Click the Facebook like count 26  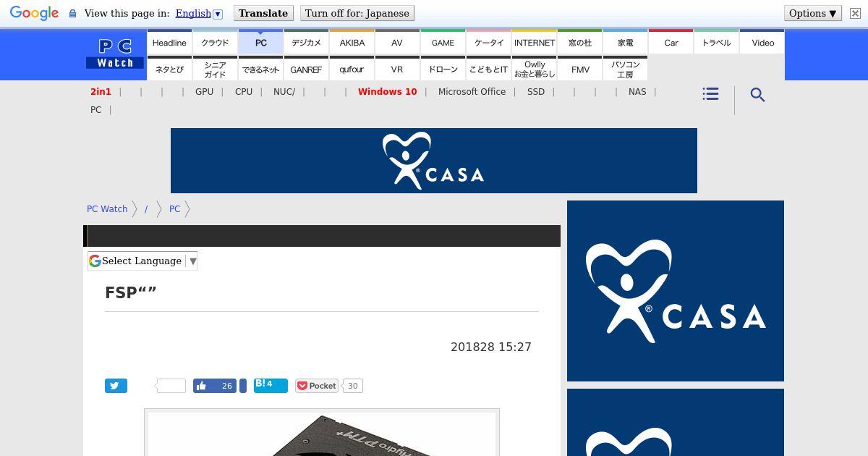click(x=226, y=386)
